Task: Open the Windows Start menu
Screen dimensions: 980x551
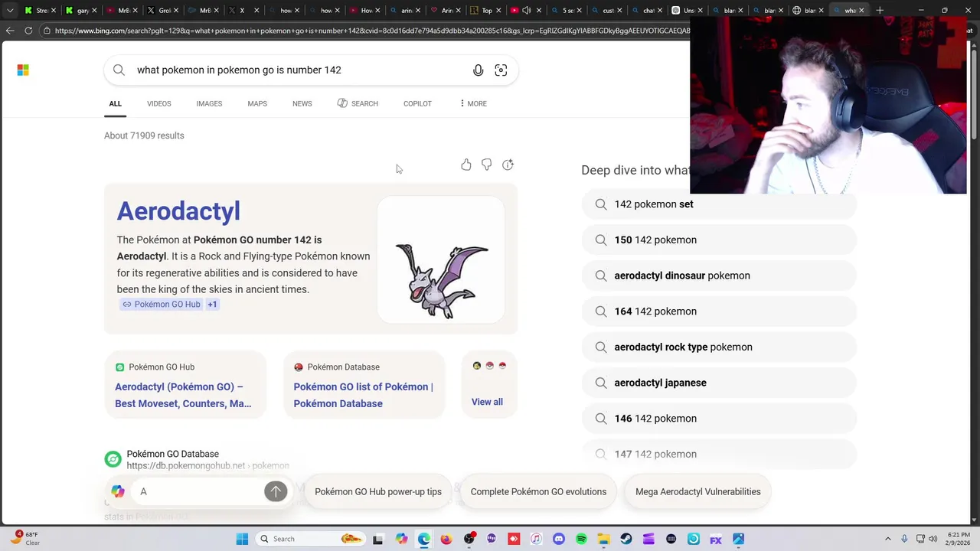Action: 242,539
